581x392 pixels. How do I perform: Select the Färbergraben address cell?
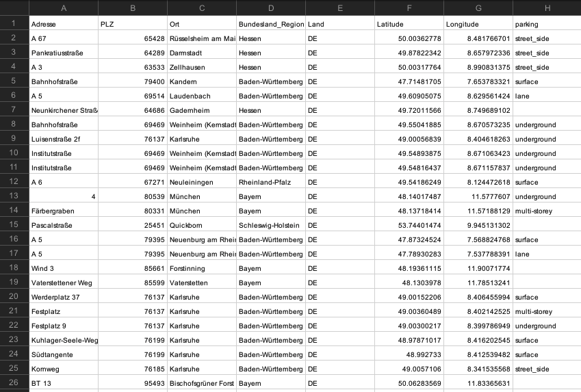coord(64,211)
